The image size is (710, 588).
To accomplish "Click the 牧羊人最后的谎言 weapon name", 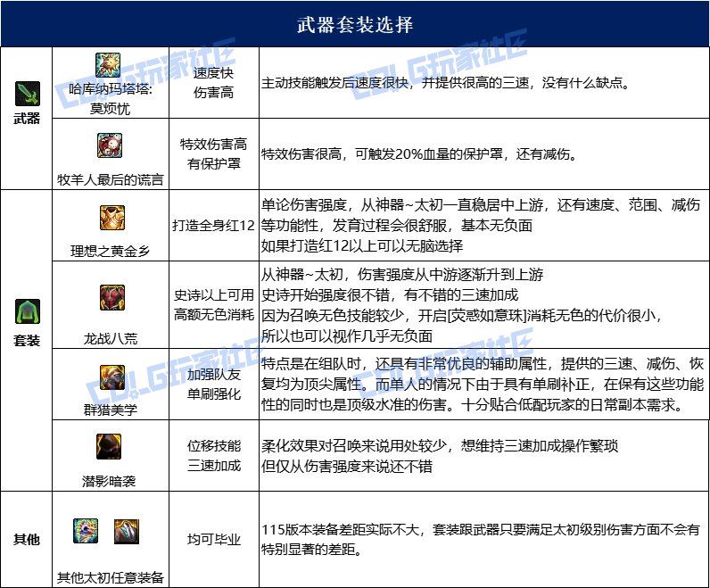I will [110, 180].
